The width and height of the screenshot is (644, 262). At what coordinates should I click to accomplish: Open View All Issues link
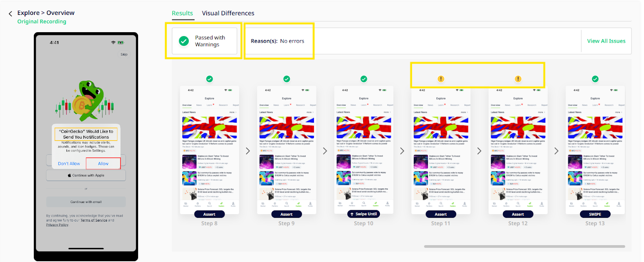(x=606, y=41)
